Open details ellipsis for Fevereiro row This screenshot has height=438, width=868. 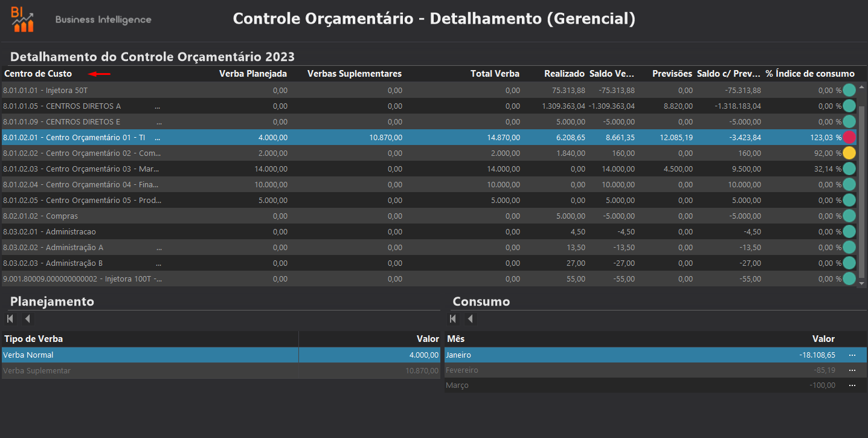[x=852, y=370]
